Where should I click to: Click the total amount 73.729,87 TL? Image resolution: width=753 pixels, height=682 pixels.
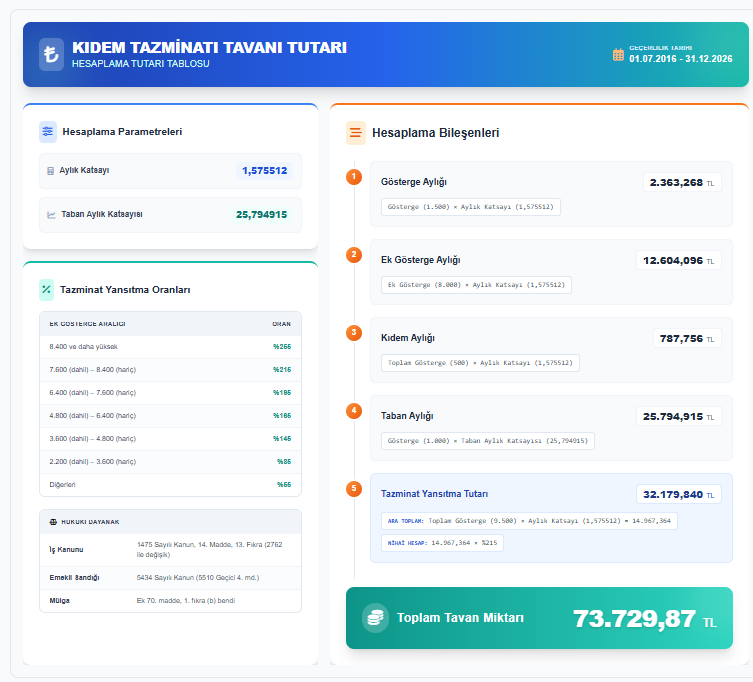[x=644, y=619]
